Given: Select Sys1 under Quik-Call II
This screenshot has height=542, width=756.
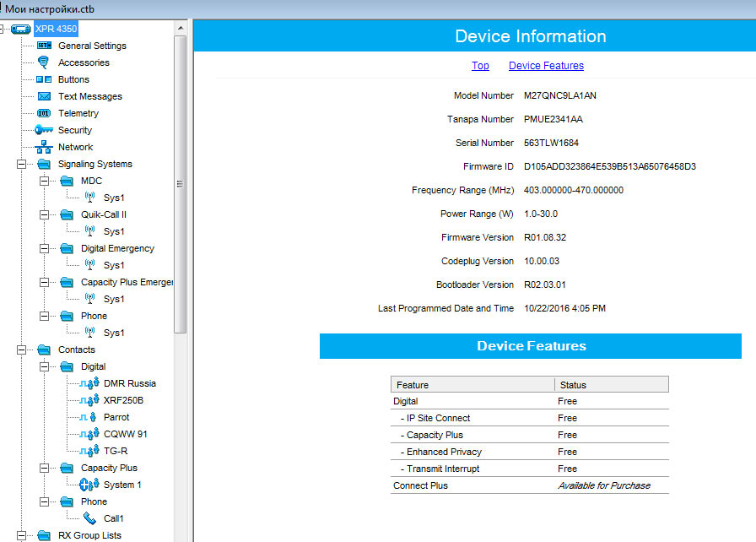Looking at the screenshot, I should click(x=114, y=231).
